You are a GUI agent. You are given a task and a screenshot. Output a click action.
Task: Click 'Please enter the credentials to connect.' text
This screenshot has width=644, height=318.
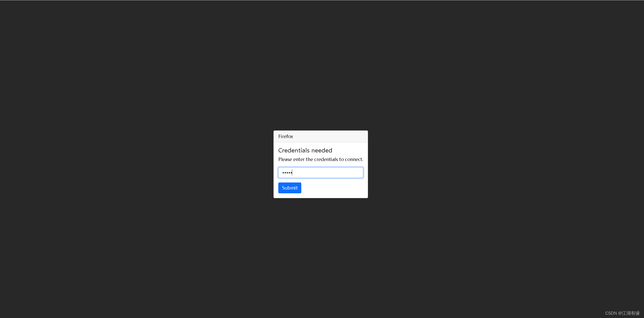321,159
